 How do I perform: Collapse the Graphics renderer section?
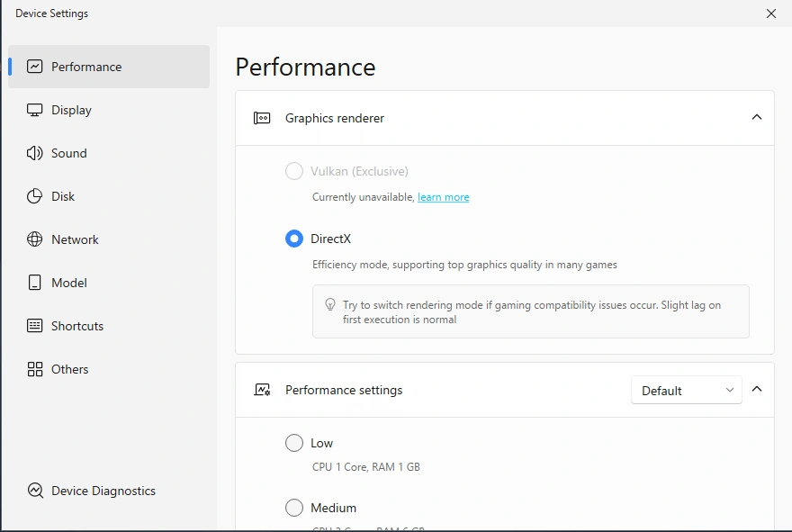756,117
